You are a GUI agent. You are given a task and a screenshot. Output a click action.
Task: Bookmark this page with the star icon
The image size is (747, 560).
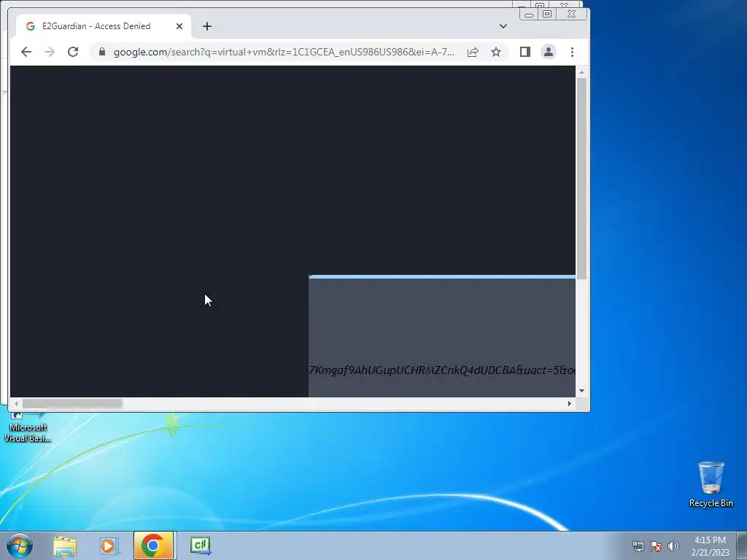coord(496,52)
